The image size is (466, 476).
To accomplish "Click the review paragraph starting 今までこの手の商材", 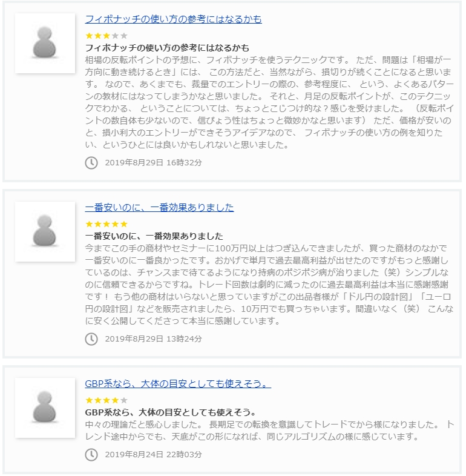I will point(269,285).
